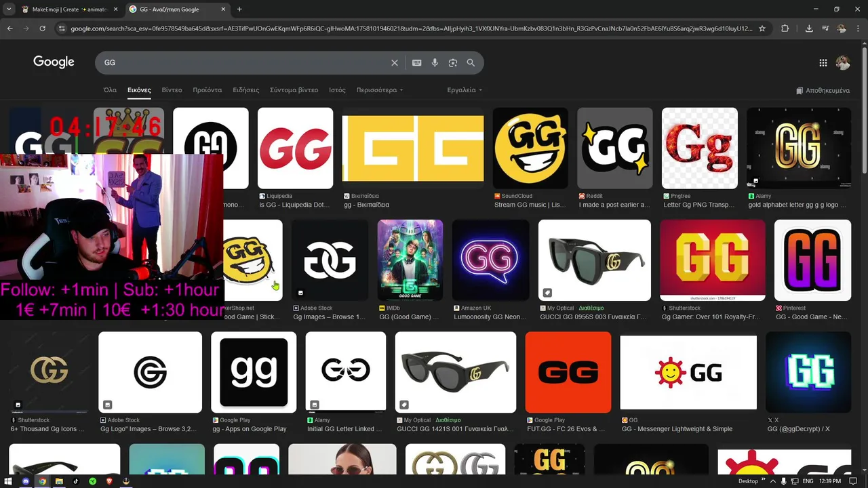Viewport: 868px width, 488px height.
Task: Expand the Εργαλεία tools dropdown
Action: click(x=465, y=90)
